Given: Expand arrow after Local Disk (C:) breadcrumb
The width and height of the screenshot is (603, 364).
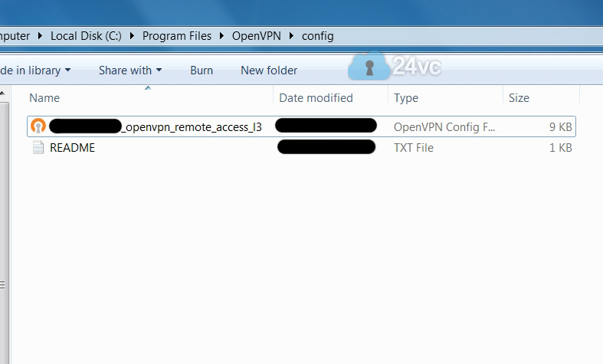Looking at the screenshot, I should 132,36.
